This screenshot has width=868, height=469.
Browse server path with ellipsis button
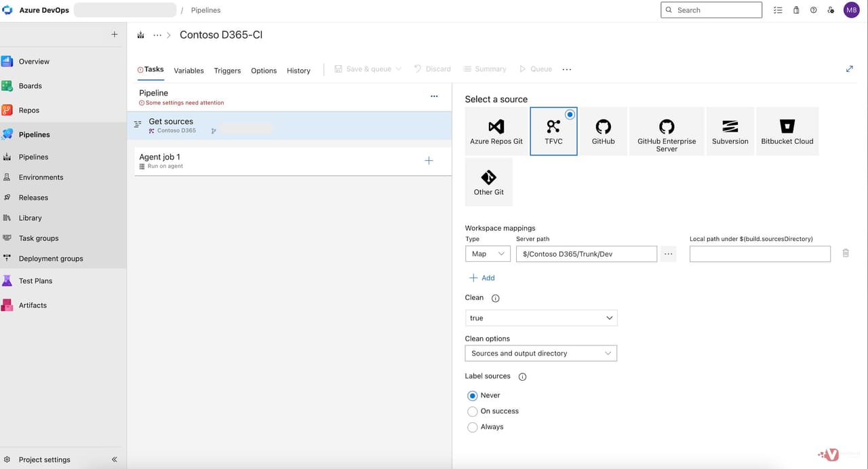coord(669,254)
